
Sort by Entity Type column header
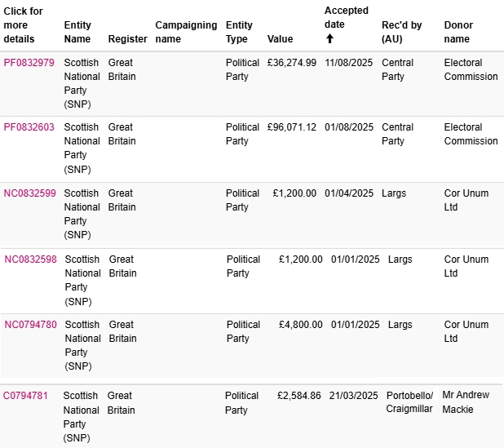point(239,32)
